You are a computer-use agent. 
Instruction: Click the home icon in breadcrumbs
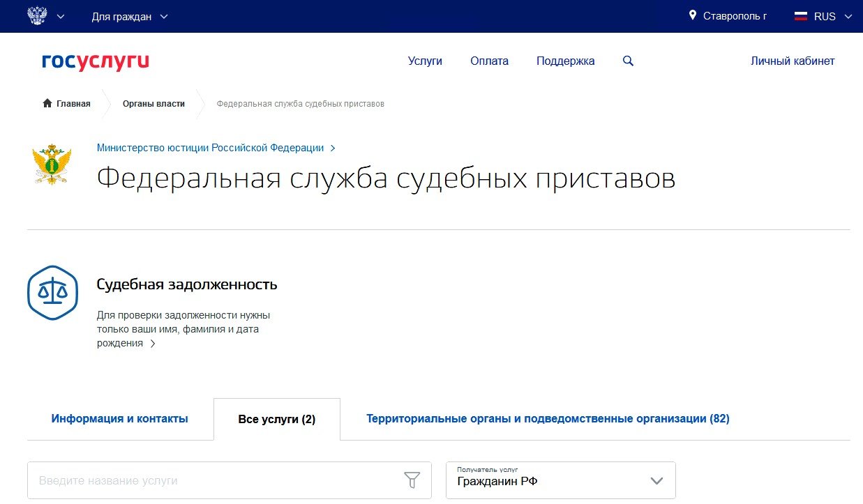pos(47,103)
